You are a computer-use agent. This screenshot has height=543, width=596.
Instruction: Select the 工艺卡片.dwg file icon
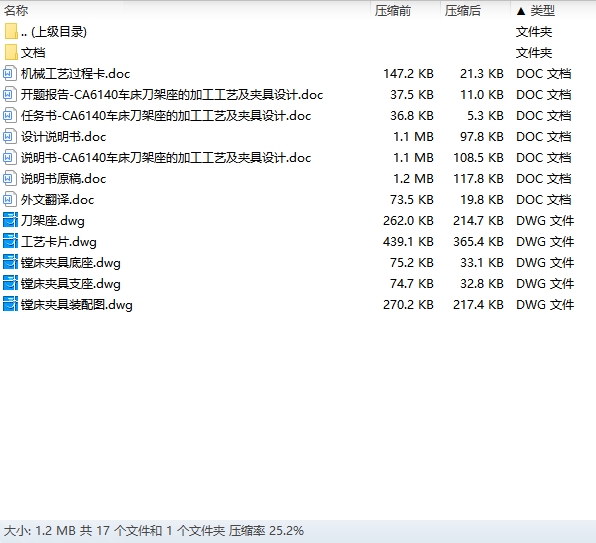(10, 242)
